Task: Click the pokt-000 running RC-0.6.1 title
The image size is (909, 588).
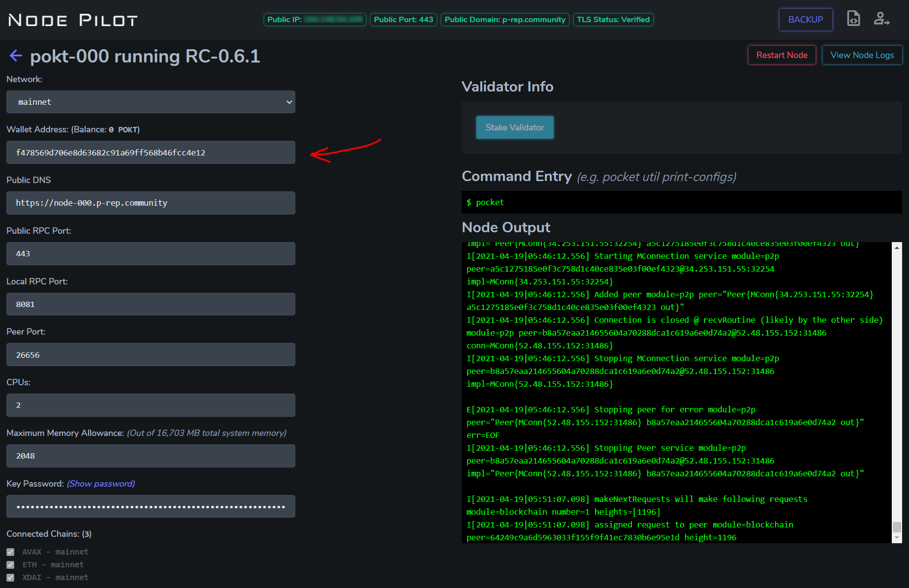Action: tap(145, 56)
